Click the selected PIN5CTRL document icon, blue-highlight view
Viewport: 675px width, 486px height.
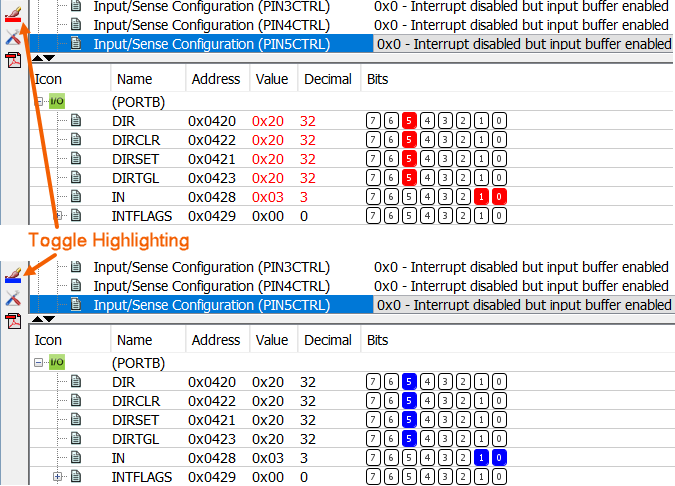click(x=76, y=304)
